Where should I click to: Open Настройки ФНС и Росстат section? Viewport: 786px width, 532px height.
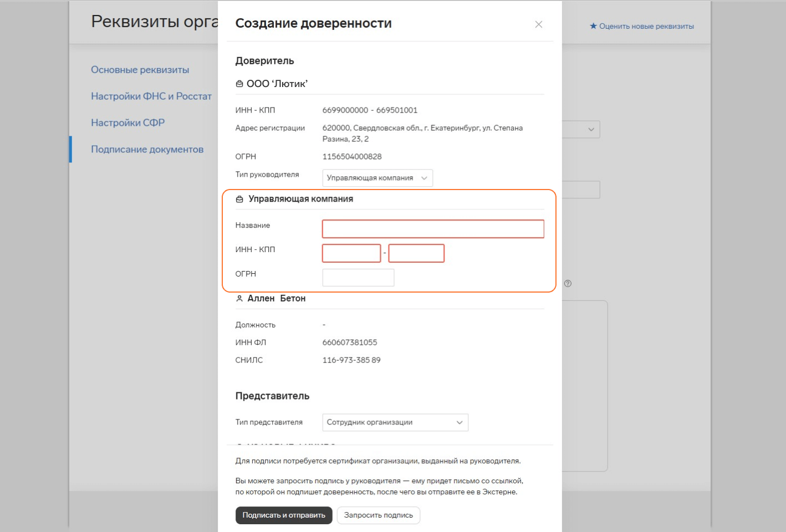click(x=151, y=96)
